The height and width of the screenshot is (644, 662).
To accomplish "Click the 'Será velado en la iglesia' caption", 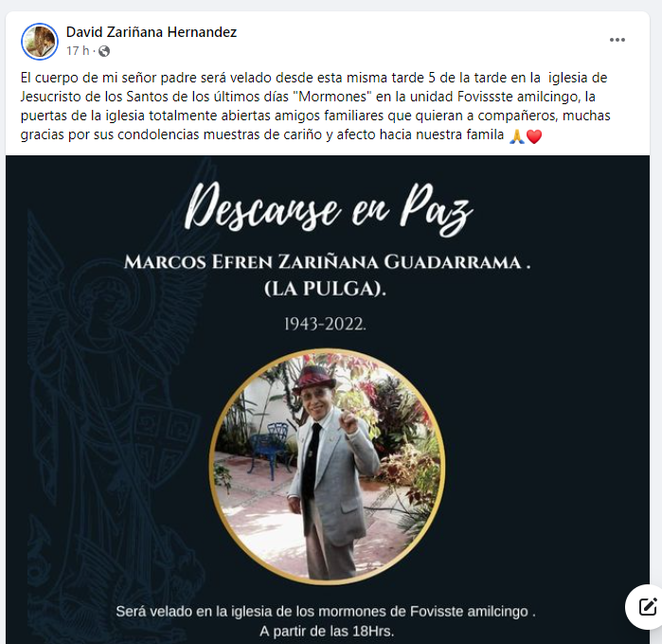I will click(x=326, y=611).
